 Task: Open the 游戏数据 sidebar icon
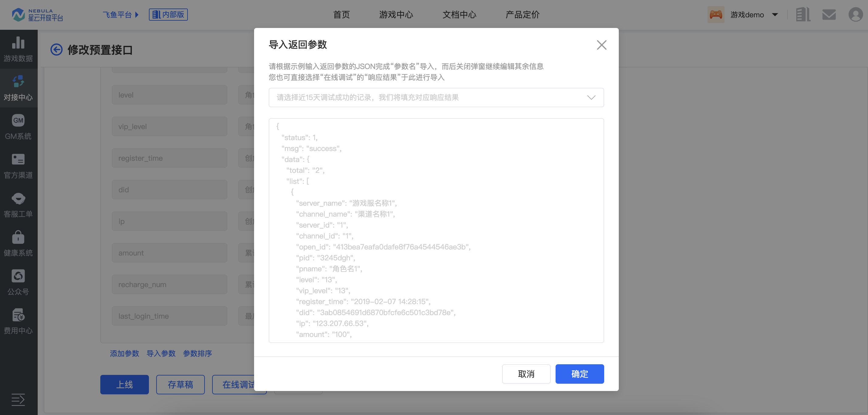pyautogui.click(x=18, y=43)
